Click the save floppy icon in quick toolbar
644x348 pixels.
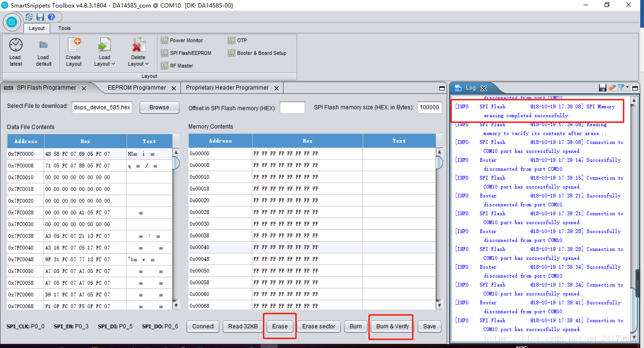click(40, 17)
